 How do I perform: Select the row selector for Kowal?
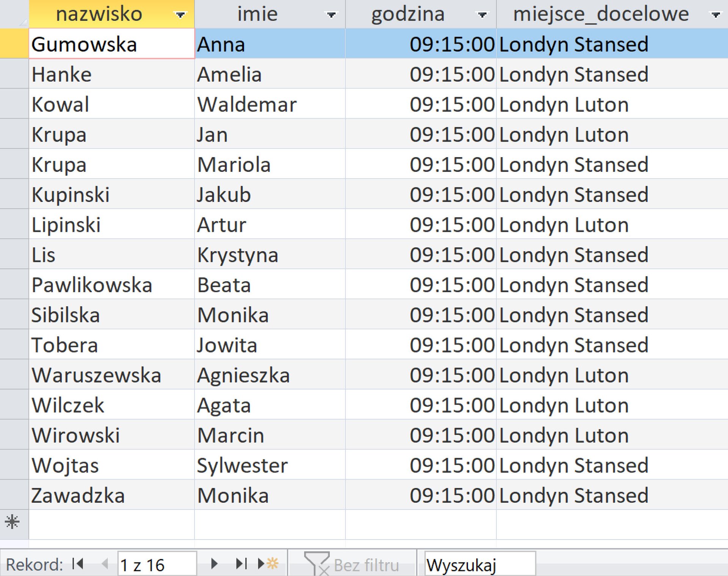click(14, 104)
